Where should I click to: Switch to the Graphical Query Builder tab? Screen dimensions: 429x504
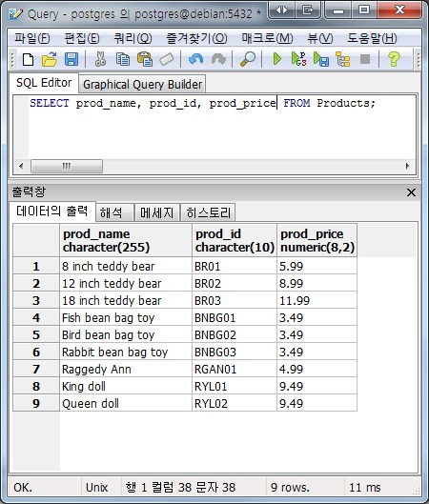point(142,85)
